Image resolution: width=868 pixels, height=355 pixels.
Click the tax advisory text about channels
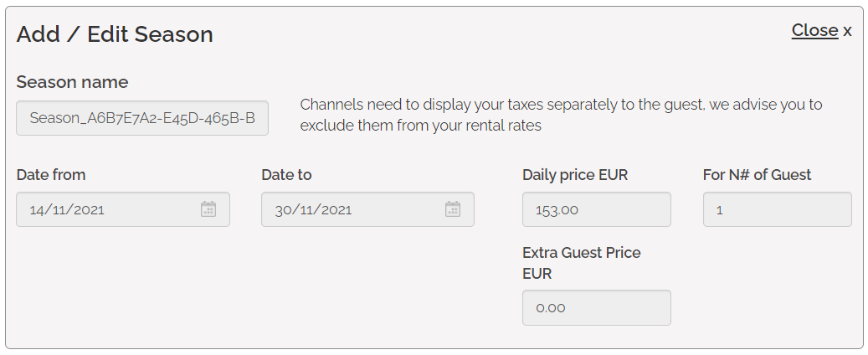click(x=561, y=116)
